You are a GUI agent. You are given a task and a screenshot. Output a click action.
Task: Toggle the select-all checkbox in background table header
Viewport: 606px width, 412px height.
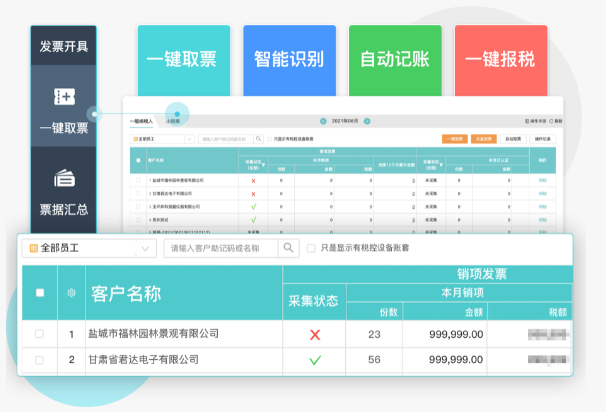[138, 160]
